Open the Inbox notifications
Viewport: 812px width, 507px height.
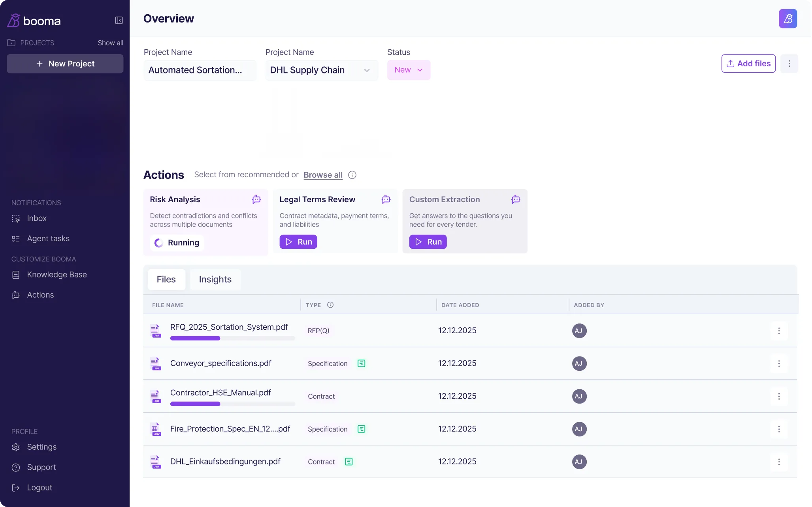click(x=36, y=218)
